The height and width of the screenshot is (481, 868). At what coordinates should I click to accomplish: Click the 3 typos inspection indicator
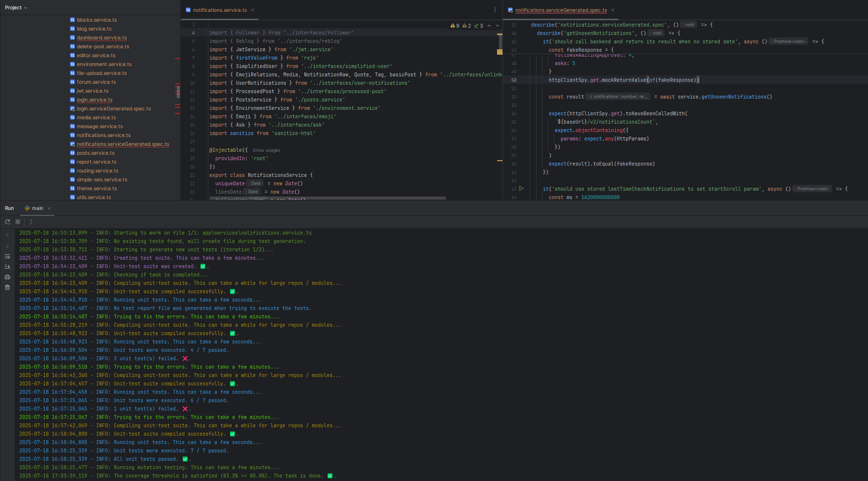[x=478, y=26]
